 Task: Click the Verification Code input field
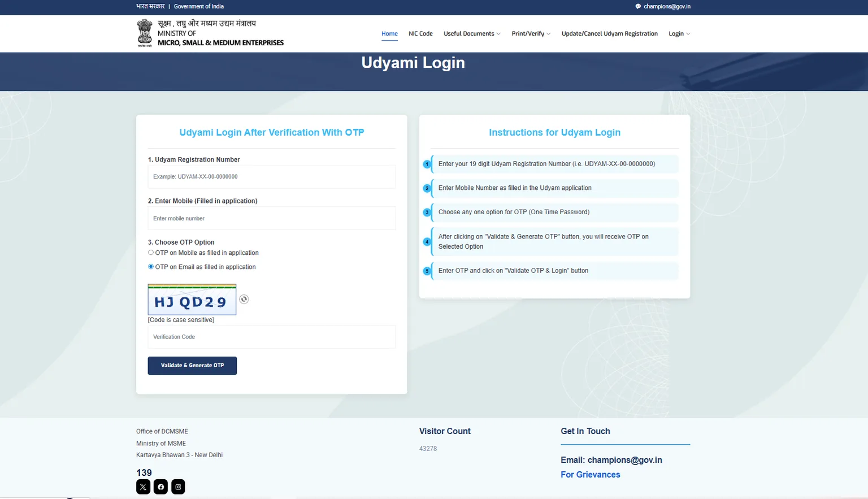272,337
